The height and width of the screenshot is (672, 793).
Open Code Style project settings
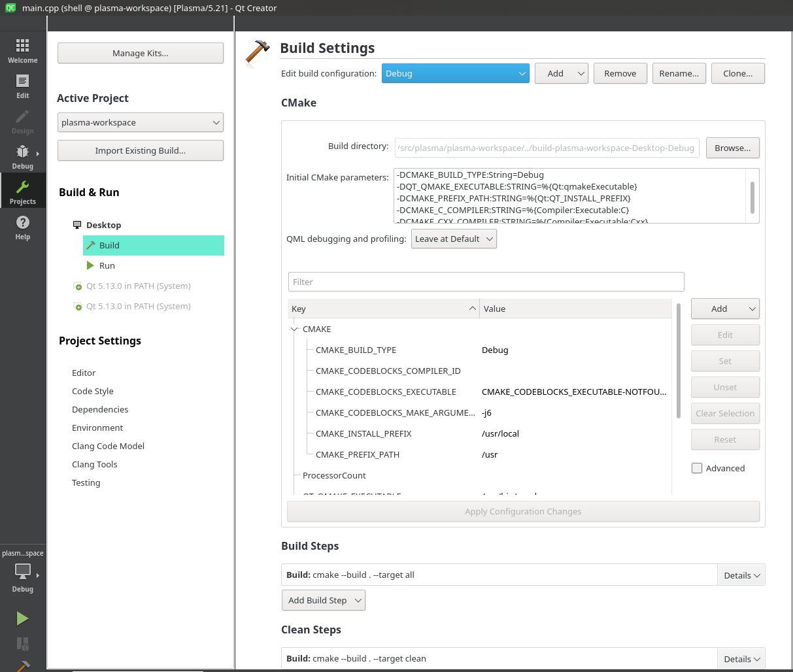(x=93, y=391)
